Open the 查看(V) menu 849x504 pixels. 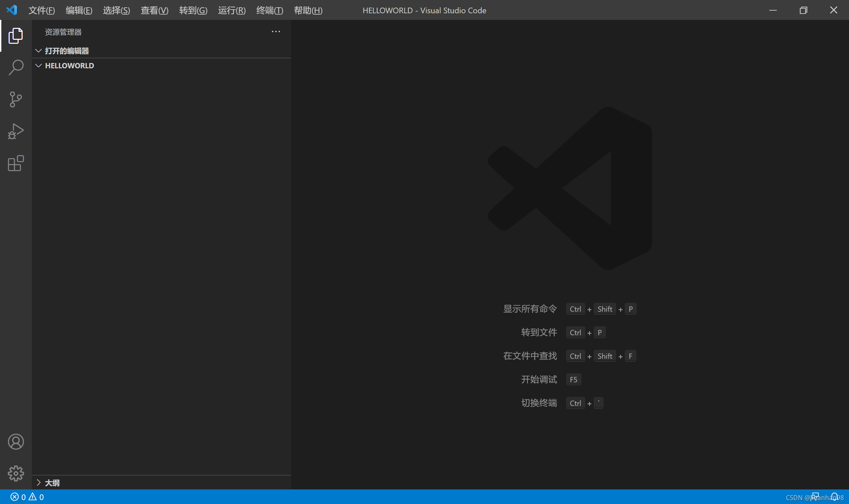point(154,11)
